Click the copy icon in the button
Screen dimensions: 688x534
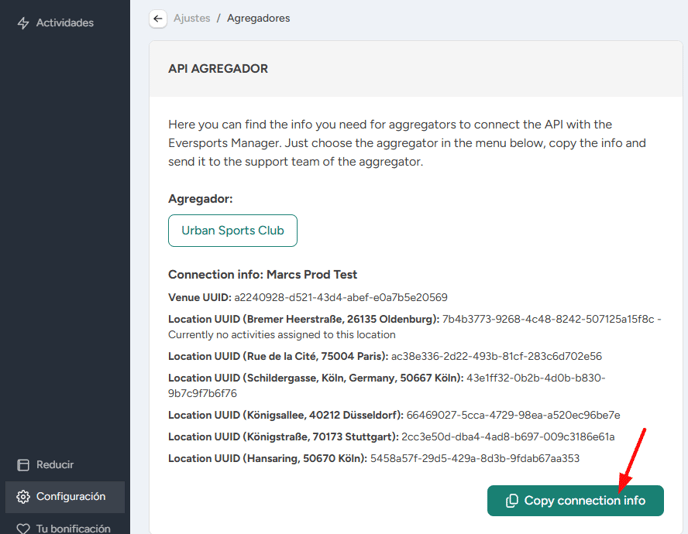point(512,501)
